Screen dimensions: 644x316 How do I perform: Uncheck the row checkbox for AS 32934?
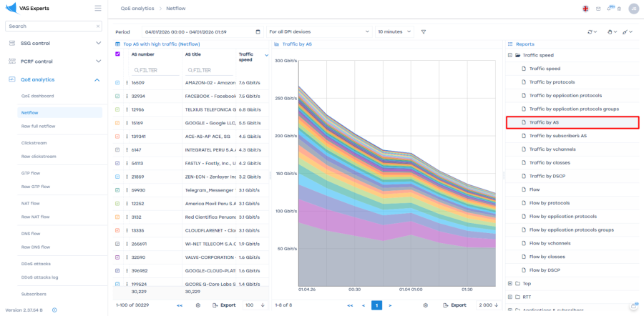pos(117,96)
